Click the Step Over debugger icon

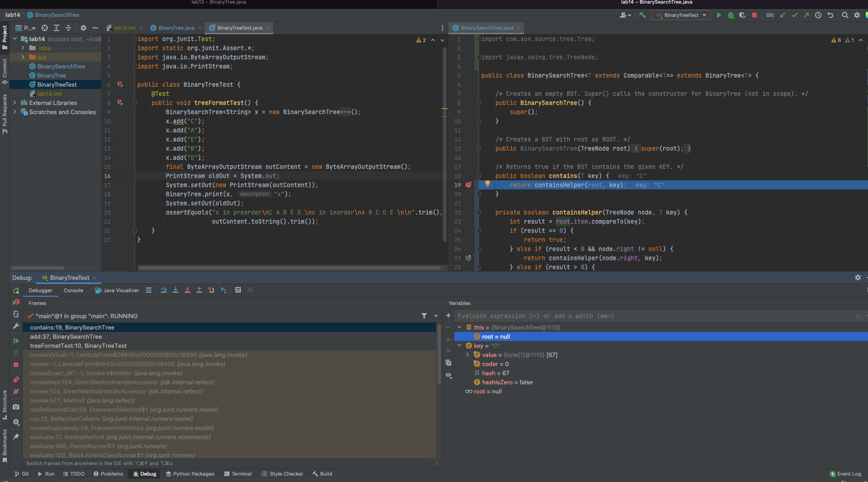[164, 290]
